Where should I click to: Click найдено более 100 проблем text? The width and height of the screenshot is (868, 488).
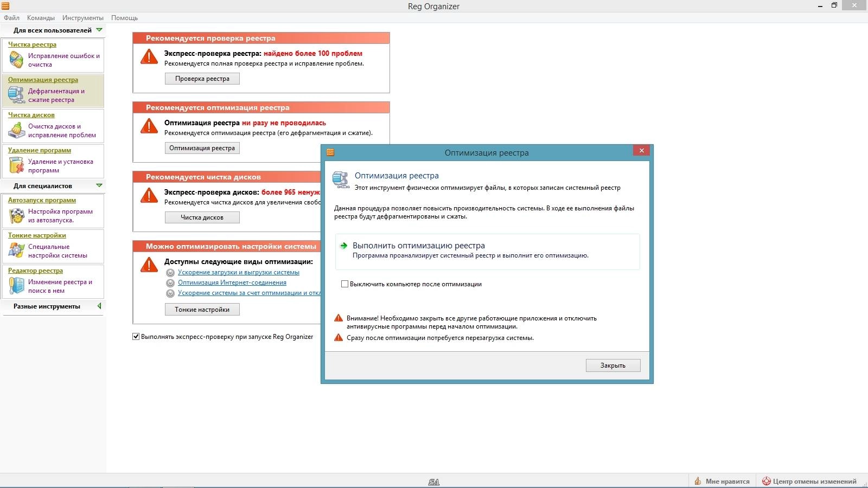pyautogui.click(x=313, y=54)
